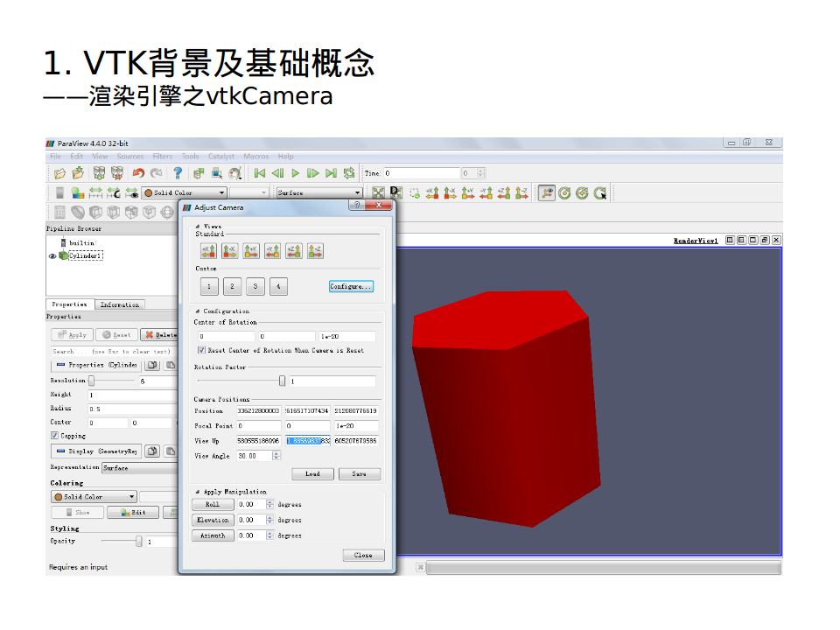
Task: Collapse the Views section expander
Action: tap(198, 227)
